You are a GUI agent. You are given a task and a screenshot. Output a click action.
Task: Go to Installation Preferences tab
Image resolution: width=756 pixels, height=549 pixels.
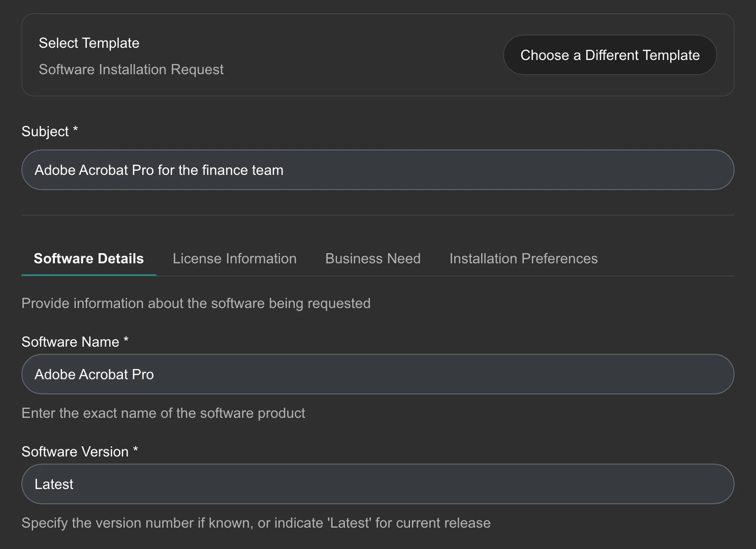pos(523,258)
